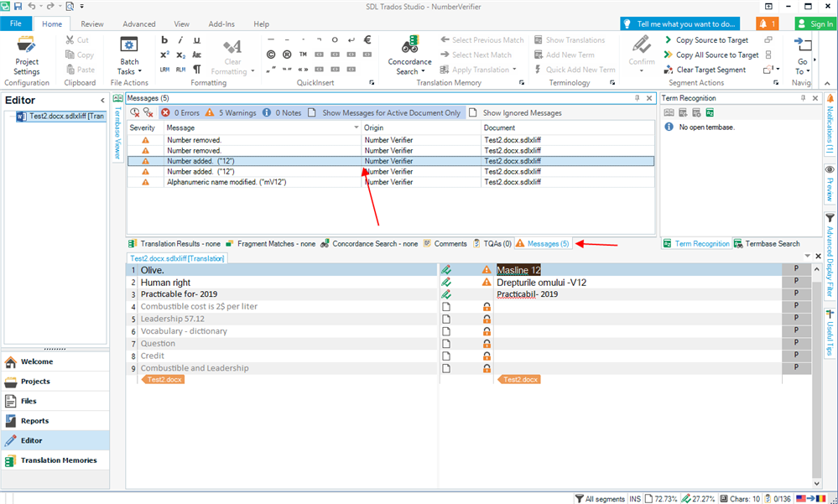This screenshot has width=838, height=504.
Task: Click Clear Target Segment
Action: tap(705, 70)
